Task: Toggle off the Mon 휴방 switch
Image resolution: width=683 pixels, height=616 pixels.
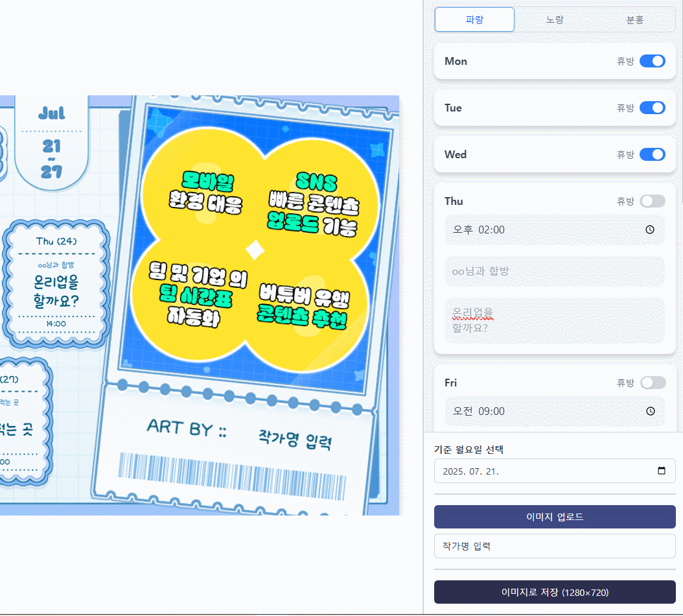Action: (x=652, y=61)
